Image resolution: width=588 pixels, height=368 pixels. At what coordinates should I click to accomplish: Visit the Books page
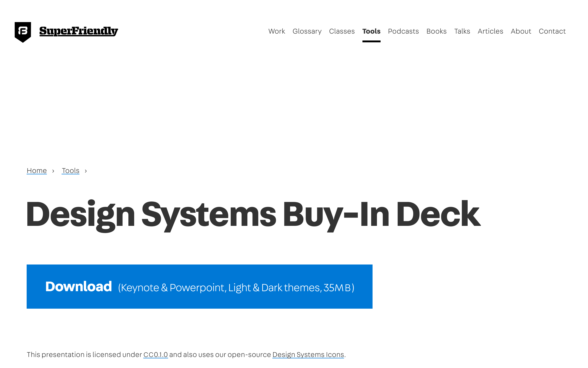click(x=436, y=31)
